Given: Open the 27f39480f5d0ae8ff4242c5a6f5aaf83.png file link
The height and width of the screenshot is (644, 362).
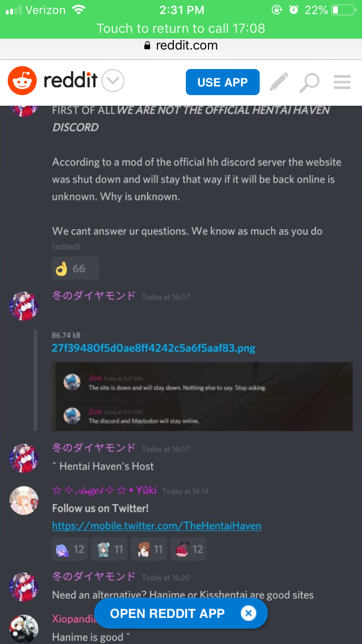Looking at the screenshot, I should pyautogui.click(x=153, y=348).
